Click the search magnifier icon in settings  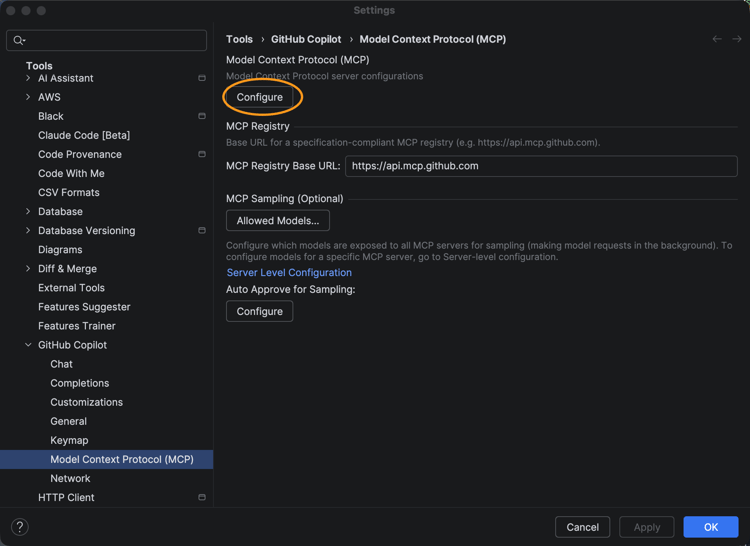19,41
